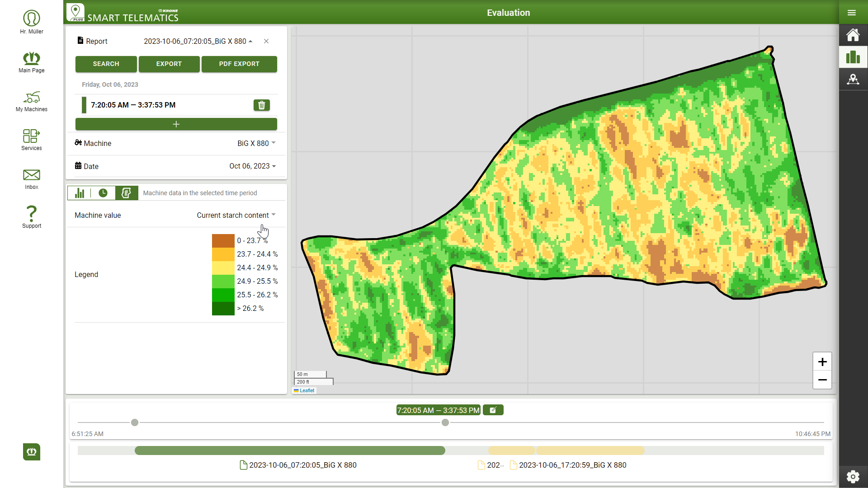Open the evaluation bar chart icon at right
Image resolution: width=868 pixels, height=488 pixels.
pos(853,57)
